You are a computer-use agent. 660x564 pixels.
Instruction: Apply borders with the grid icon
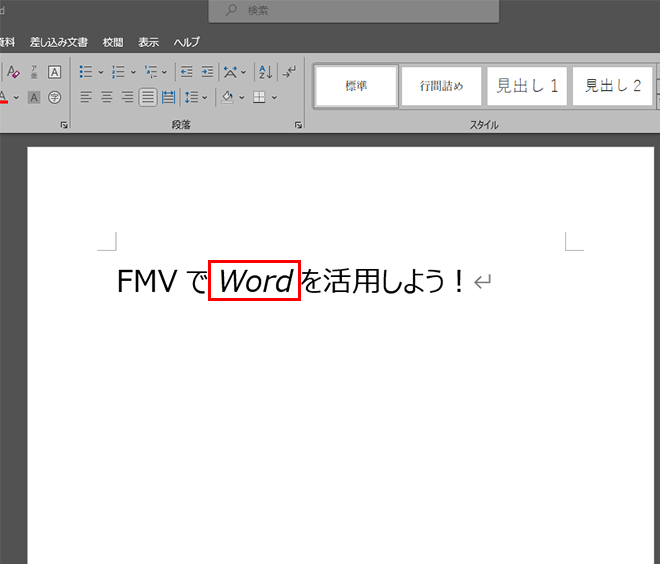(259, 98)
